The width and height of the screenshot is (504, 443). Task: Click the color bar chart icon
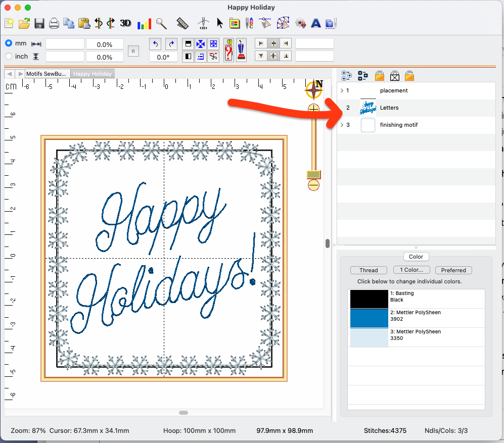pos(144,23)
